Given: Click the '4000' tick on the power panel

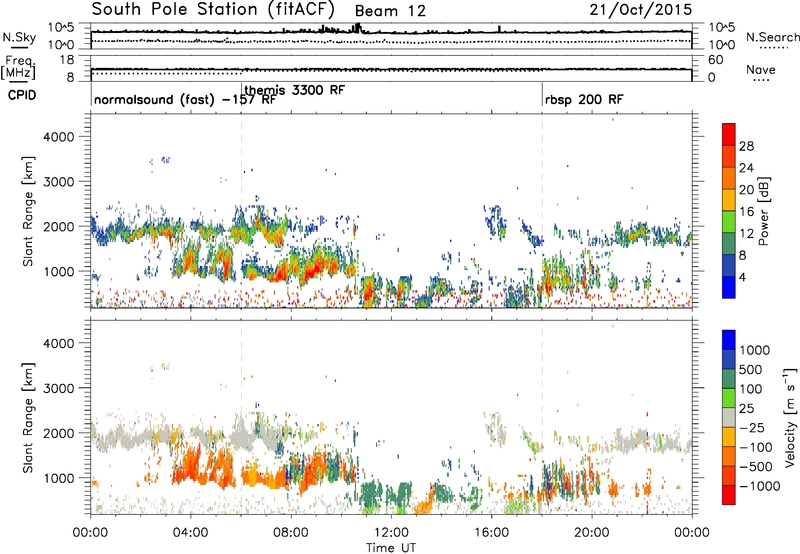Looking at the screenshot, I should pos(58,137).
